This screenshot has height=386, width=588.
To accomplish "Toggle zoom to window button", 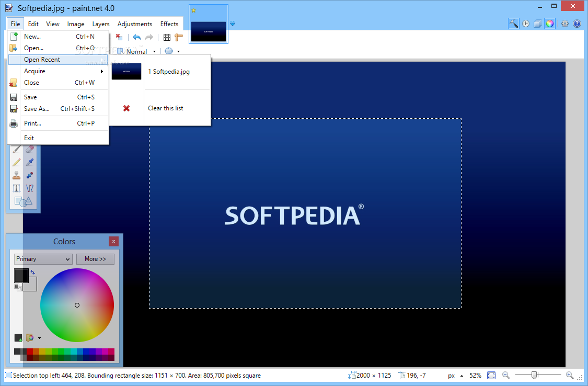I will coord(491,375).
